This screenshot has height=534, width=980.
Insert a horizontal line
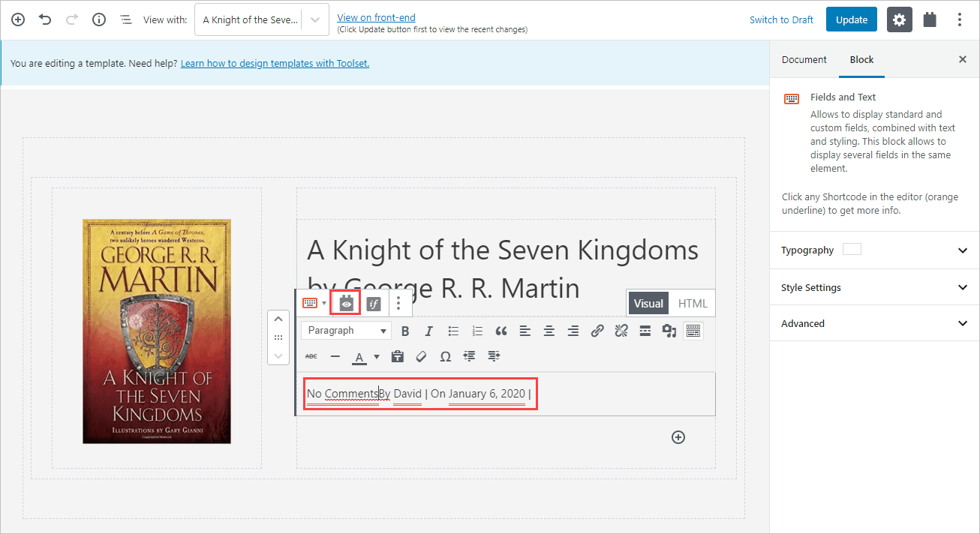coord(335,356)
